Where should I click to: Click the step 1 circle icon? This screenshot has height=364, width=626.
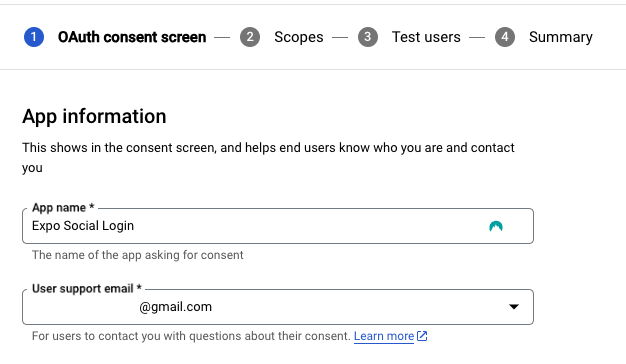(34, 37)
